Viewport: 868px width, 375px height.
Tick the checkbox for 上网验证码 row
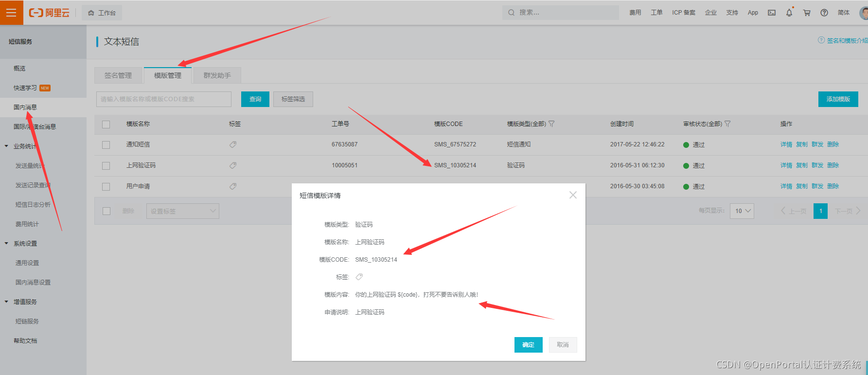coord(106,166)
